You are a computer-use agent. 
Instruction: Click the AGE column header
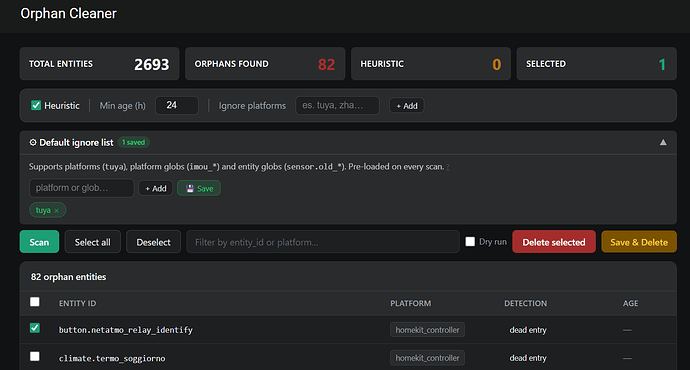click(x=630, y=303)
